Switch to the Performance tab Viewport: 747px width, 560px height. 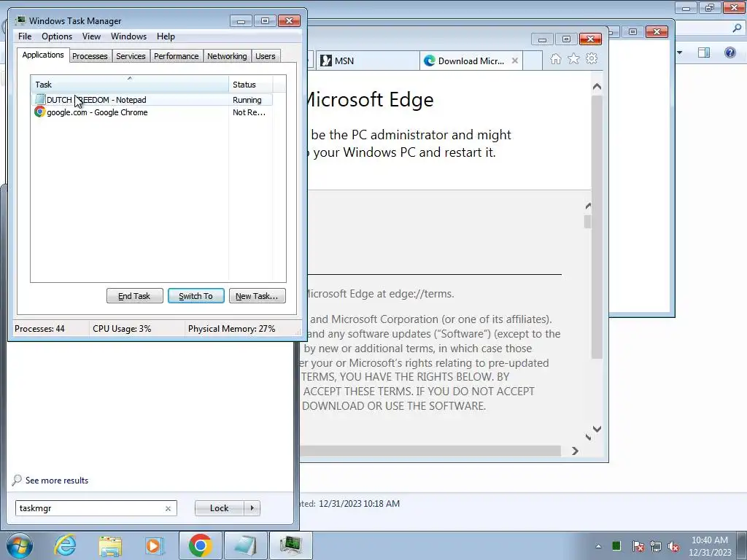(x=176, y=56)
